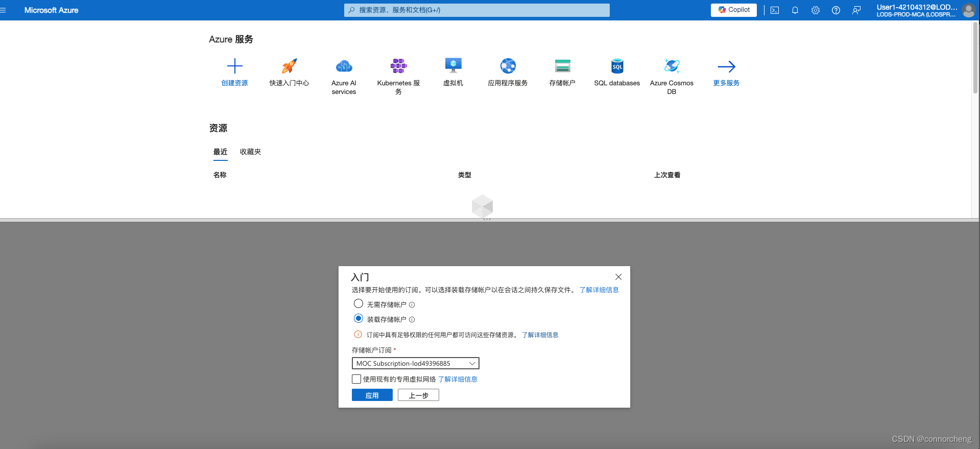980x449 pixels.
Task: Open the user account avatar
Action: [968, 10]
